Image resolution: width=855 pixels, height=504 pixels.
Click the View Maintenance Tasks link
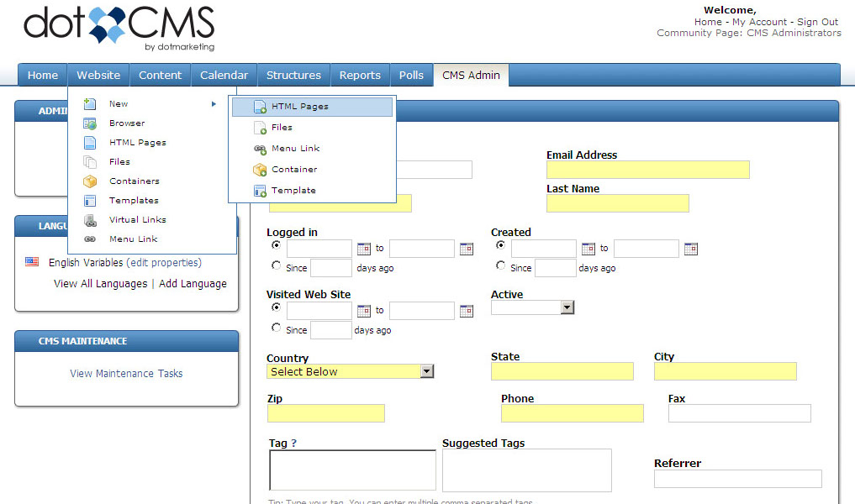[126, 374]
